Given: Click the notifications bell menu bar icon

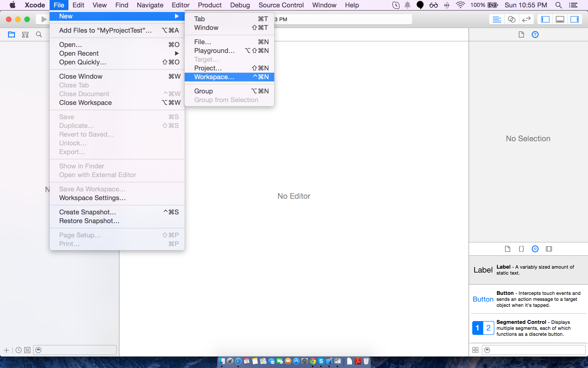Looking at the screenshot, I should pyautogui.click(x=407, y=5).
